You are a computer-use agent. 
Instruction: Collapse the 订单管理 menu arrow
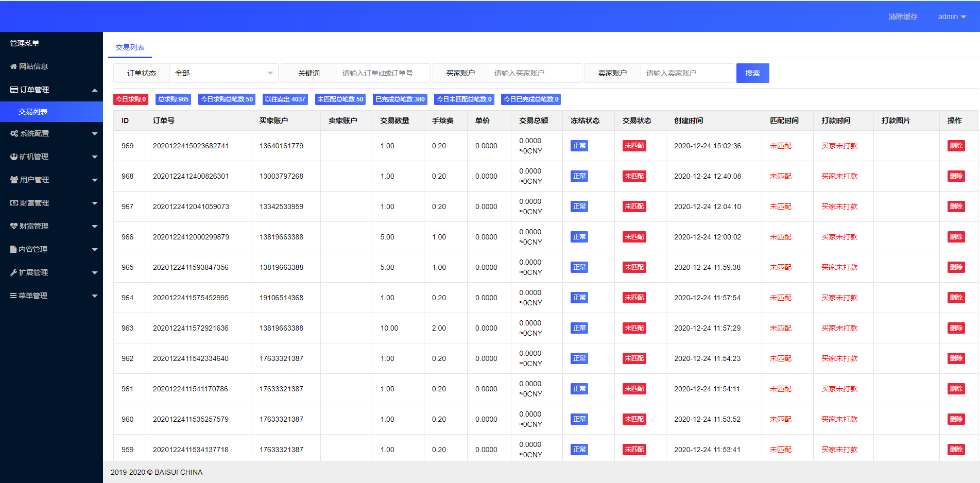click(95, 90)
